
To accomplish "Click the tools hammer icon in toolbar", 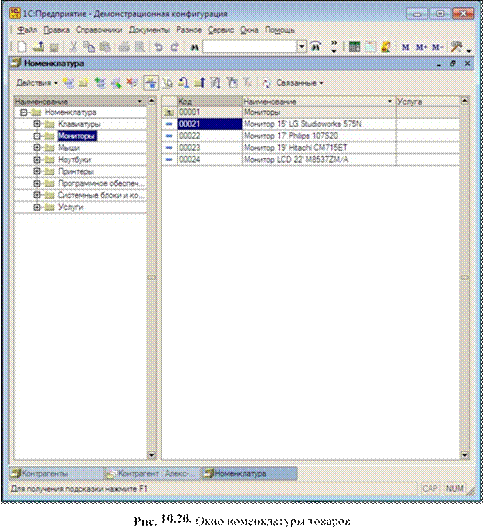I will tap(456, 47).
